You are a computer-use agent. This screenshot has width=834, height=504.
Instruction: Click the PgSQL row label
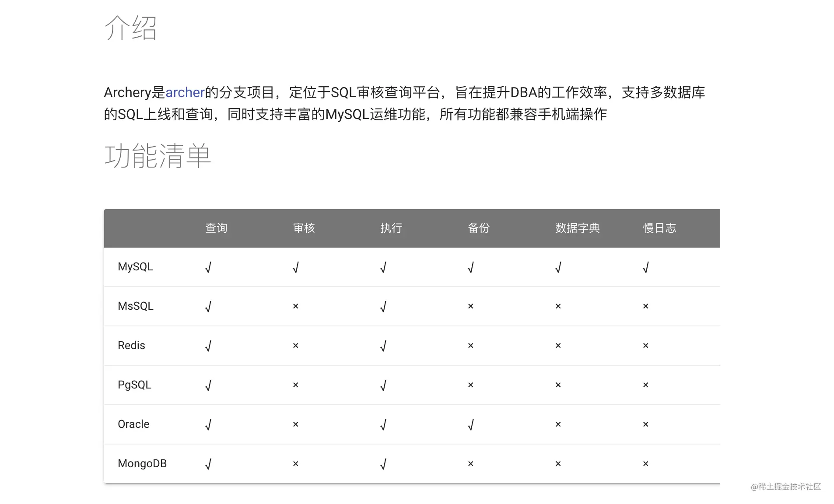(x=134, y=385)
